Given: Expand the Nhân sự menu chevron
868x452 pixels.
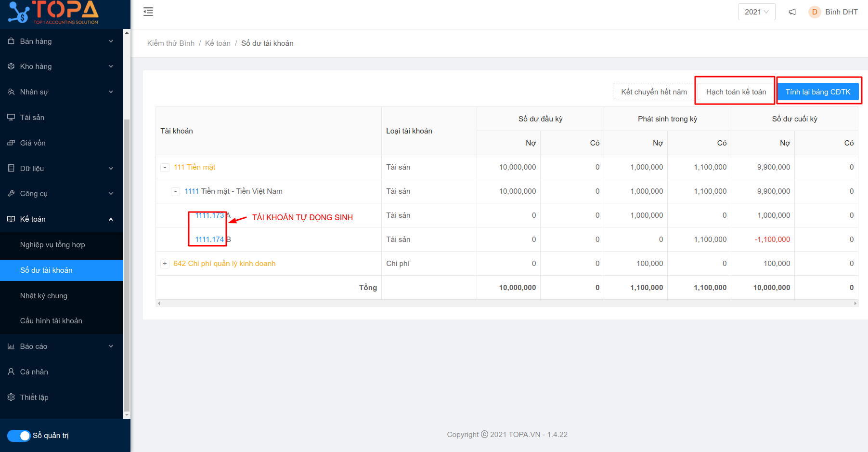Looking at the screenshot, I should (111, 92).
